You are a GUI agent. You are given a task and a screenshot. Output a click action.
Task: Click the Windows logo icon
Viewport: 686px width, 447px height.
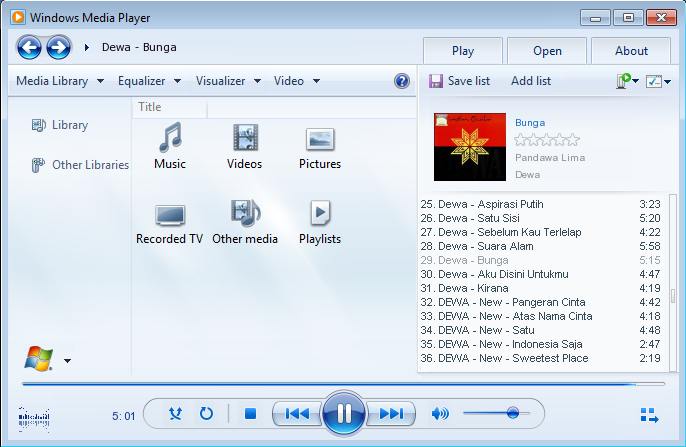click(x=39, y=359)
